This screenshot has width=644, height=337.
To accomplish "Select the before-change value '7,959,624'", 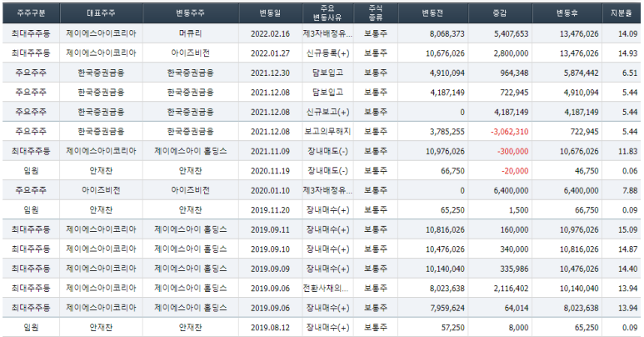I will tap(447, 308).
